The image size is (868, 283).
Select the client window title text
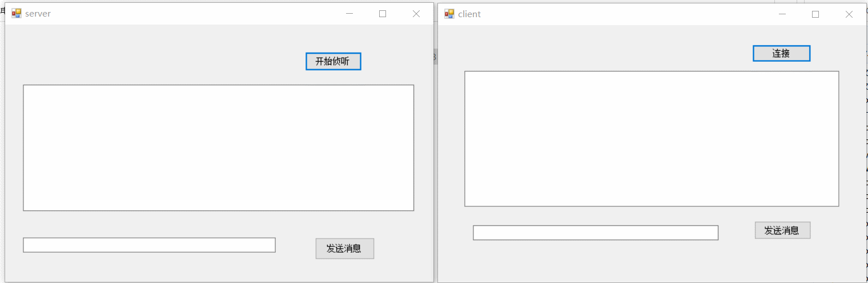click(469, 14)
